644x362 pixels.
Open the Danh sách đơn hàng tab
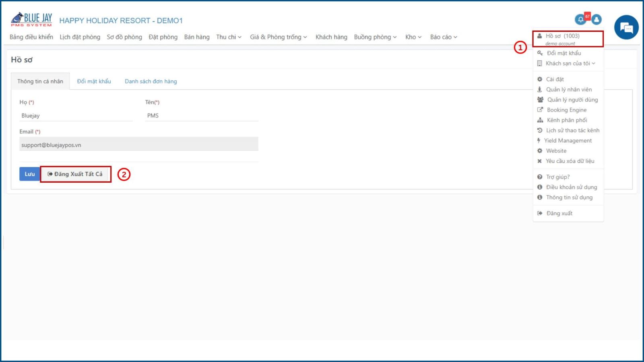[x=151, y=81]
